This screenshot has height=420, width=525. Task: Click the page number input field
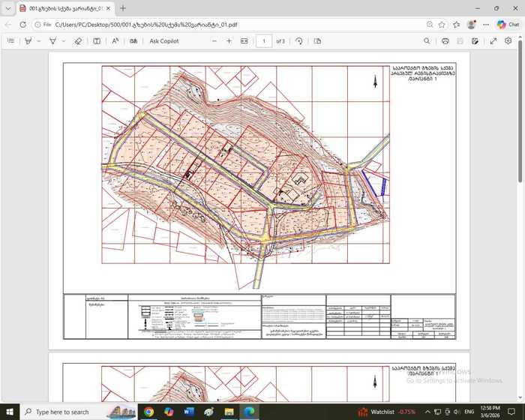[264, 41]
